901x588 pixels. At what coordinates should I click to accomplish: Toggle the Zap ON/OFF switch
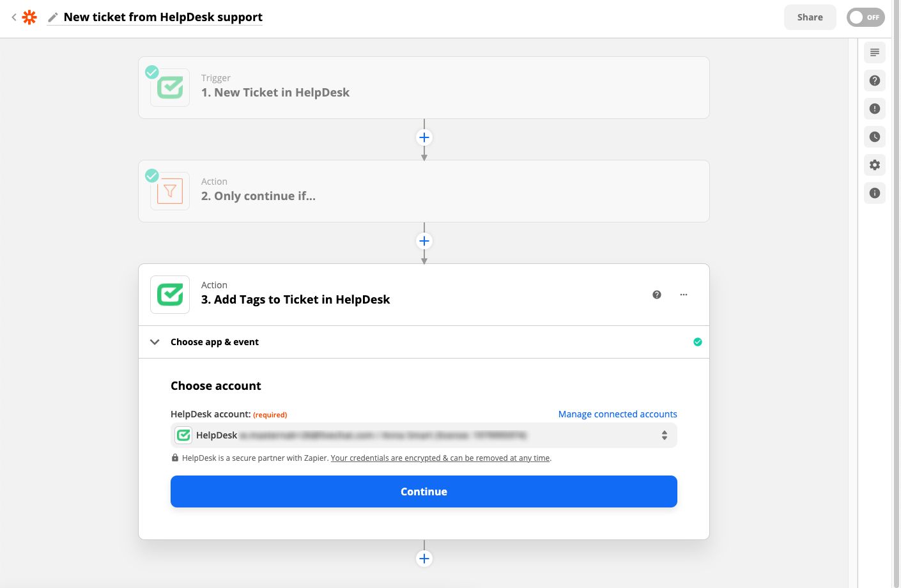tap(865, 17)
